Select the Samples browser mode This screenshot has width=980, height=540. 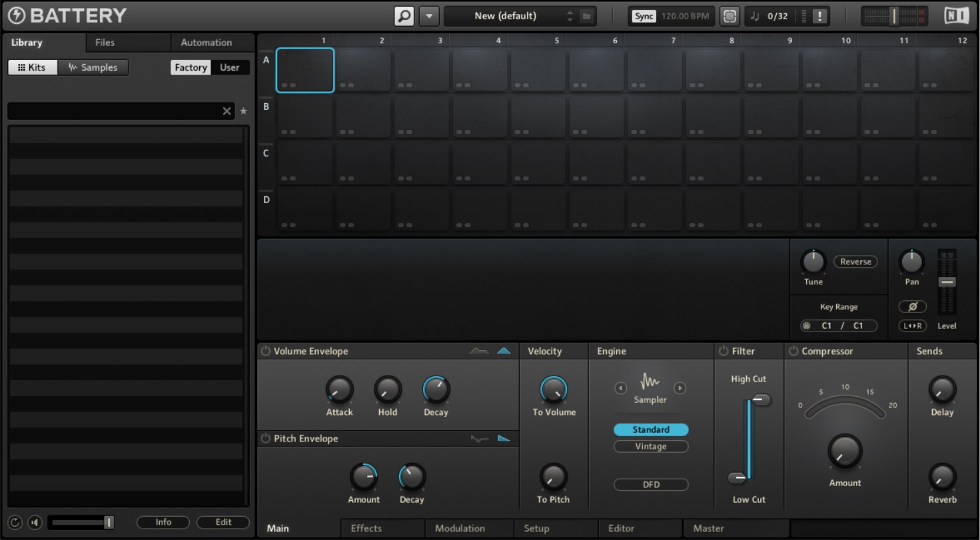(93, 67)
